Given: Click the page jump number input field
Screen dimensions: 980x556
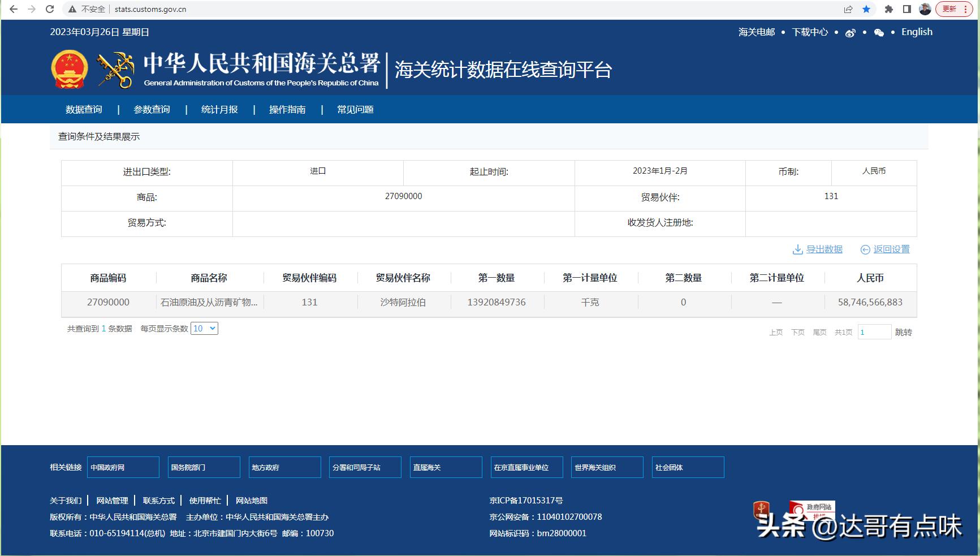Looking at the screenshot, I should click(874, 332).
